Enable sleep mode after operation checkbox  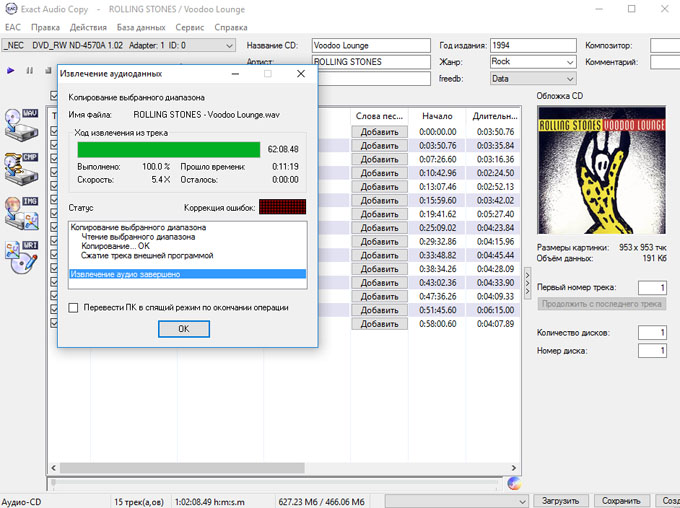[x=73, y=308]
